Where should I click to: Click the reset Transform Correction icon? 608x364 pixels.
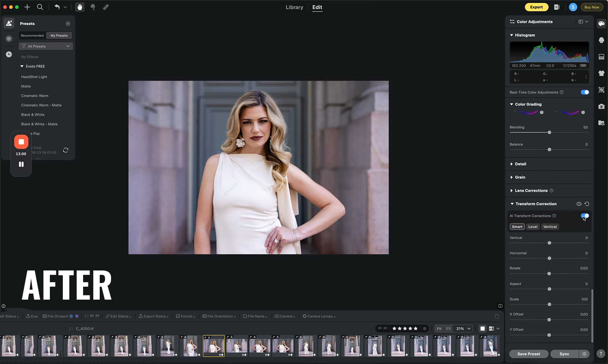click(587, 204)
